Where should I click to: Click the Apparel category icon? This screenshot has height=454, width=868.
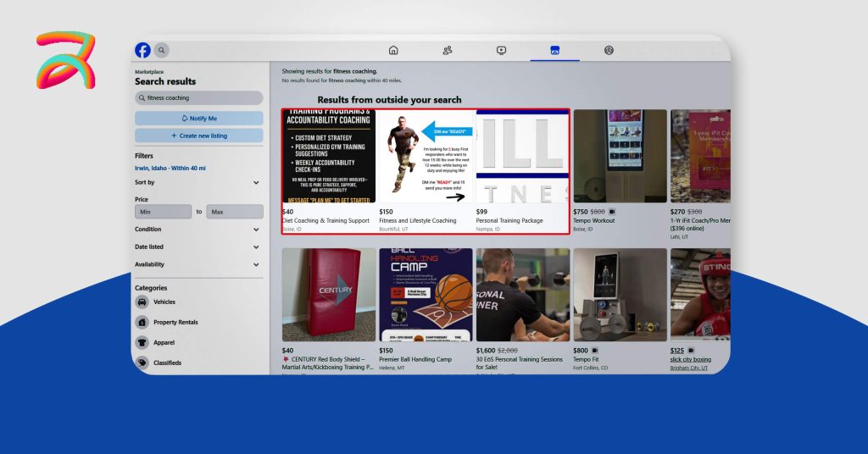pyautogui.click(x=142, y=342)
